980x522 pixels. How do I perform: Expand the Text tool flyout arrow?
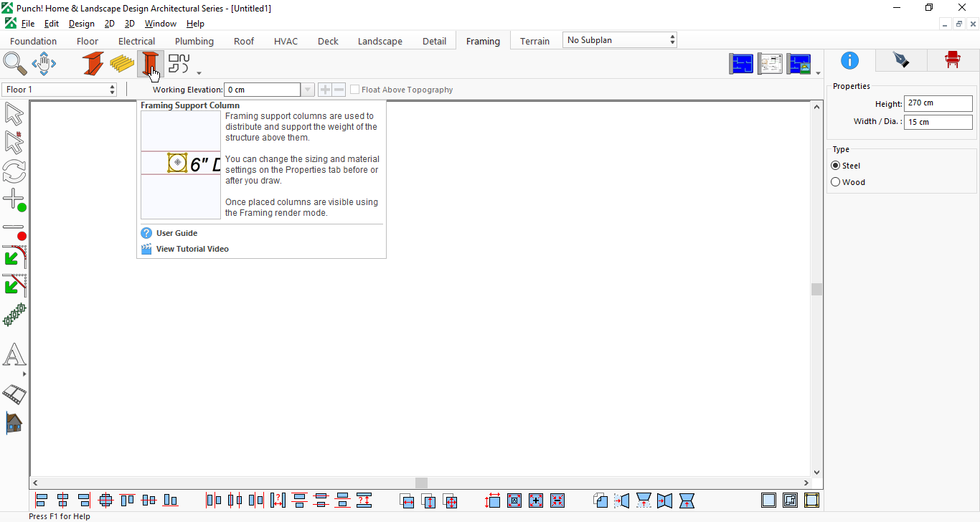click(x=24, y=374)
